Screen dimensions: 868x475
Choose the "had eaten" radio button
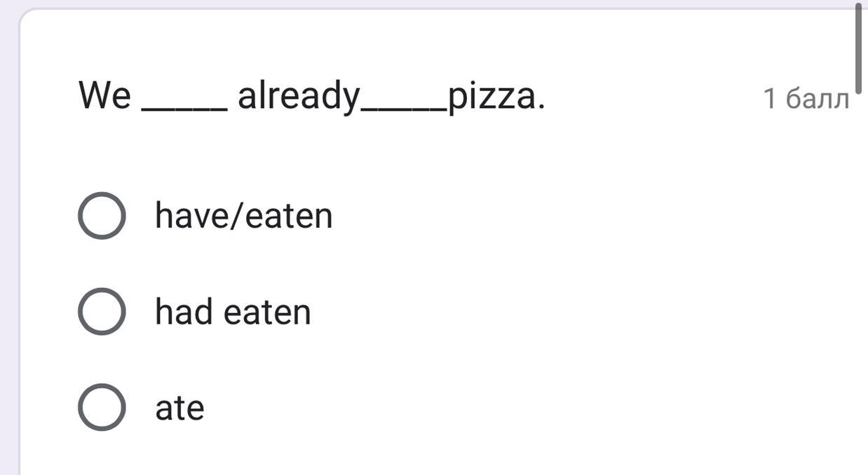click(x=102, y=311)
